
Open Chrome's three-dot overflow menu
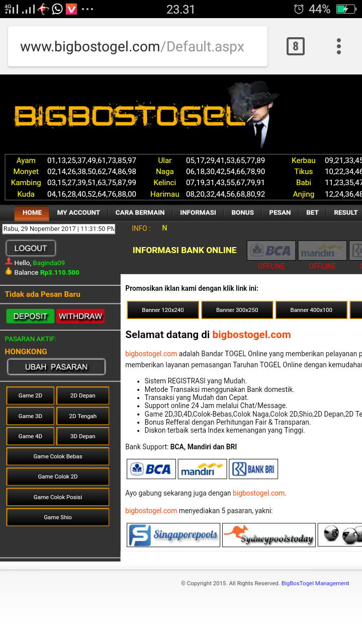click(339, 46)
